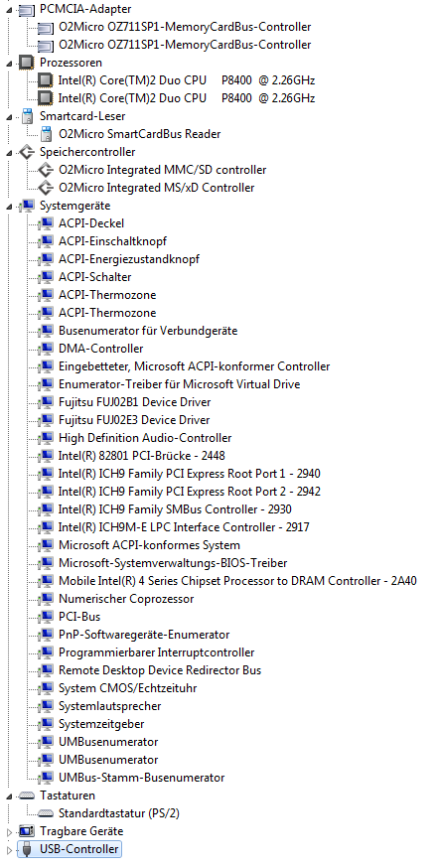Screen dimensions: 438x868
Task: Click icon beside PCI-Bus
Action: click(x=46, y=616)
